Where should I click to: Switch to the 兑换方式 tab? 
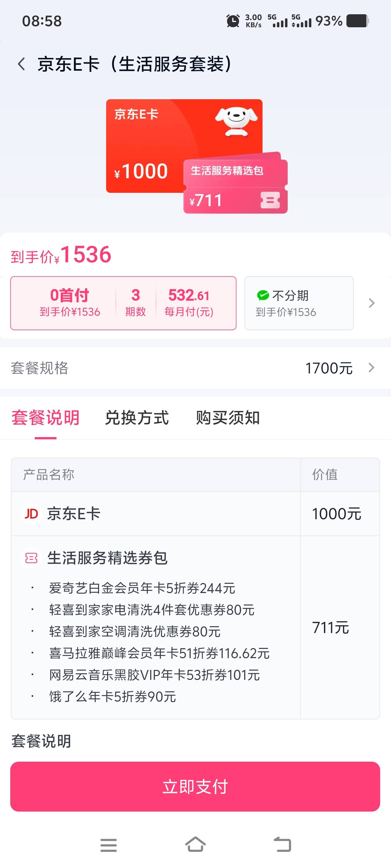tap(137, 418)
